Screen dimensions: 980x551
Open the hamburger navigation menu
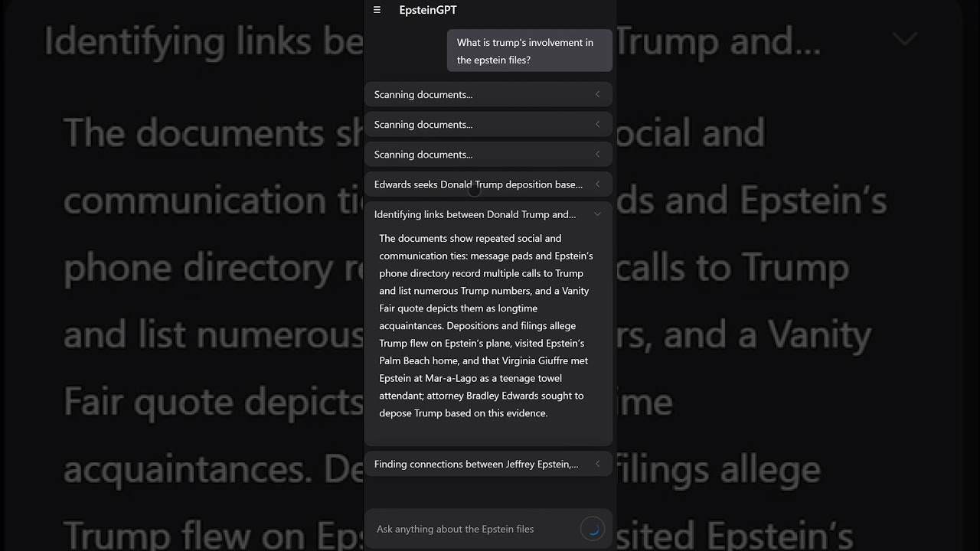coord(377,10)
